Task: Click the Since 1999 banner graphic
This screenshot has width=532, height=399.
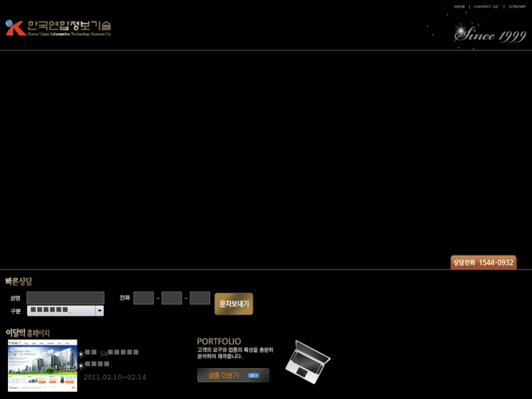Action: (x=490, y=34)
